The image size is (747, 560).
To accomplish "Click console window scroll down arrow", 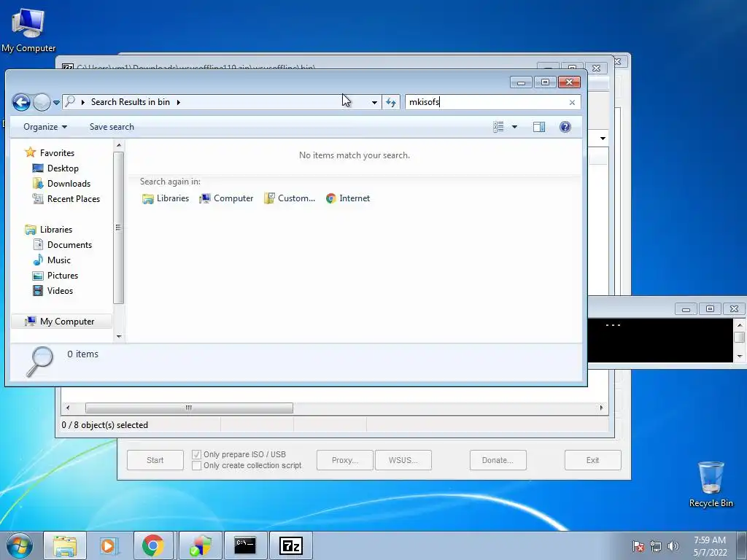I will coord(740,356).
